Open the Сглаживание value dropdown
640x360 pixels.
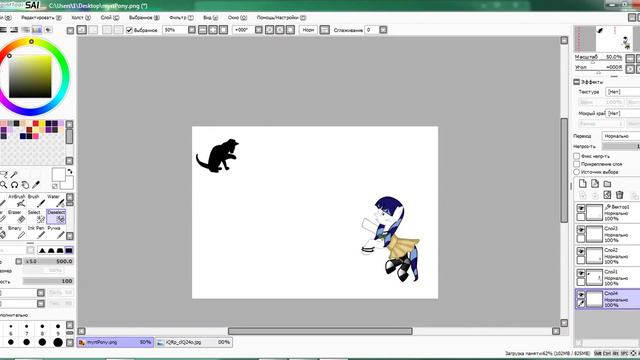click(x=383, y=30)
